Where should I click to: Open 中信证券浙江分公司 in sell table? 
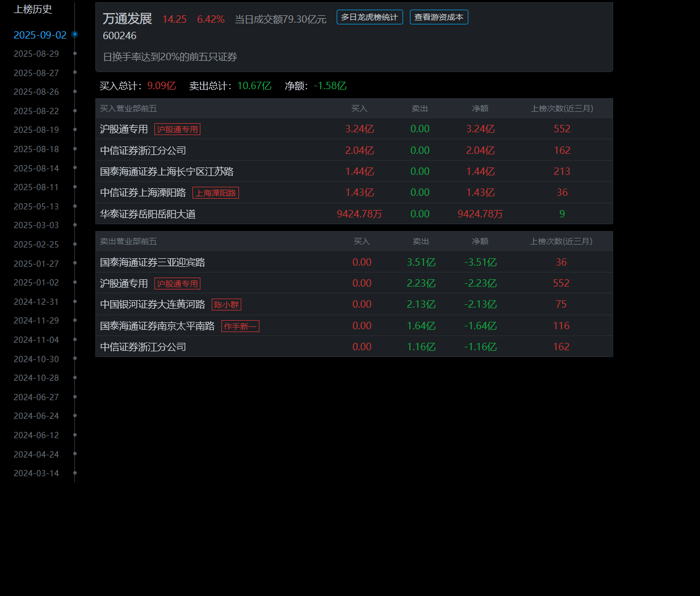pos(143,347)
